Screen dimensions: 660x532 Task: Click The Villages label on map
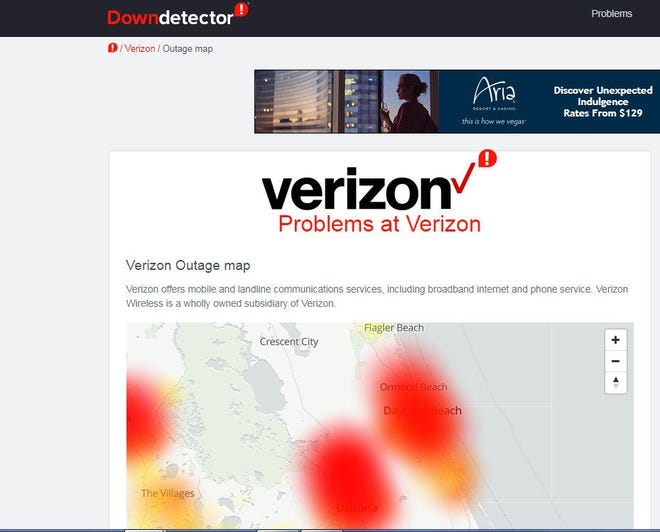[x=168, y=493]
